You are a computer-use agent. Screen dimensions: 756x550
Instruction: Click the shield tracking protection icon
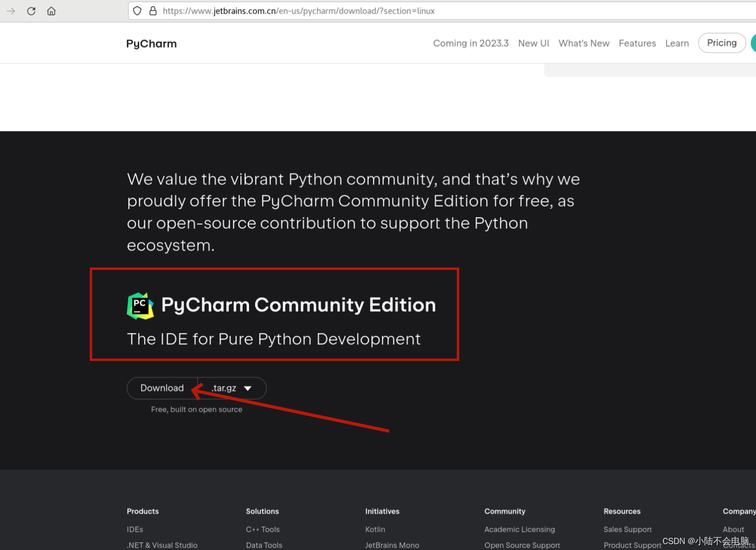[138, 11]
